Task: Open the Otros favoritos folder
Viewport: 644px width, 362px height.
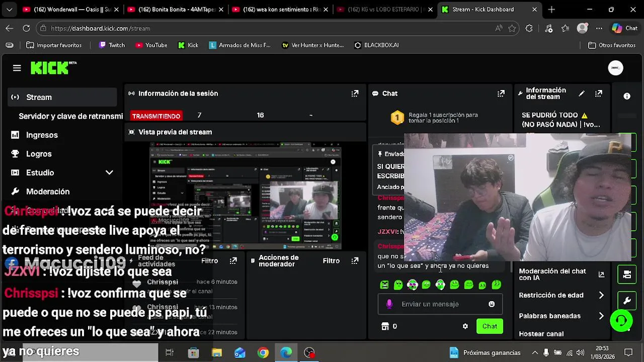Action: tap(612, 45)
